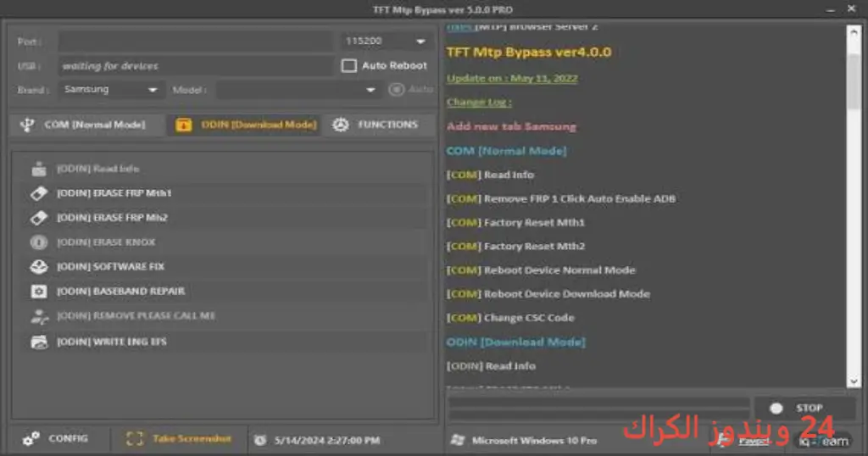Click '[COM] Reboot Device Download Mode' line

point(548,294)
